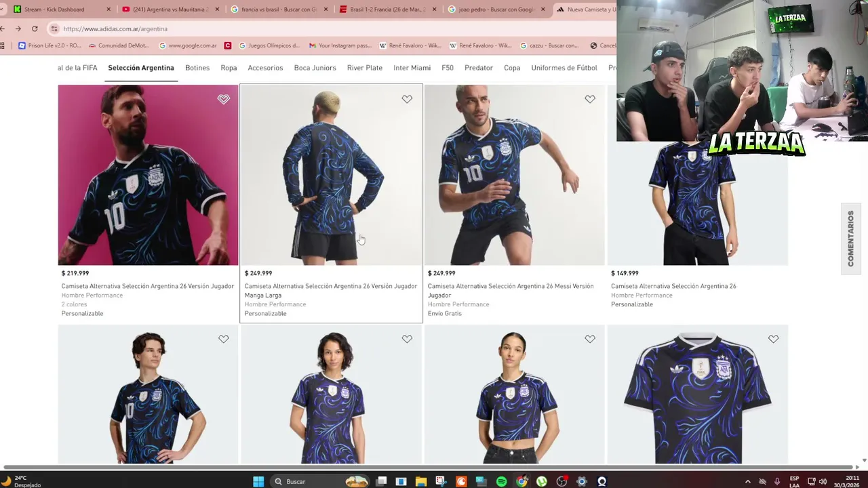Open www.google.com.ar bookmark
The width and height of the screenshot is (868, 488).
pos(188,45)
